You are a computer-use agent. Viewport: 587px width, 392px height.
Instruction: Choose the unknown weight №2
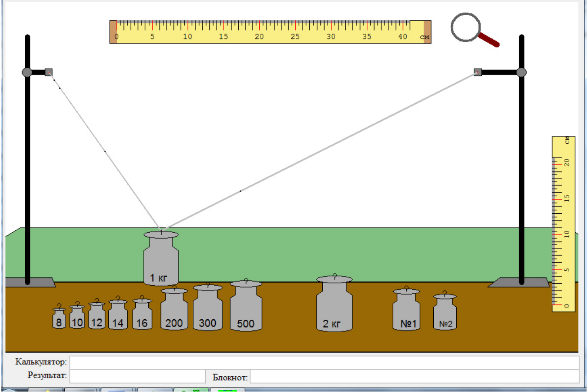(x=445, y=311)
